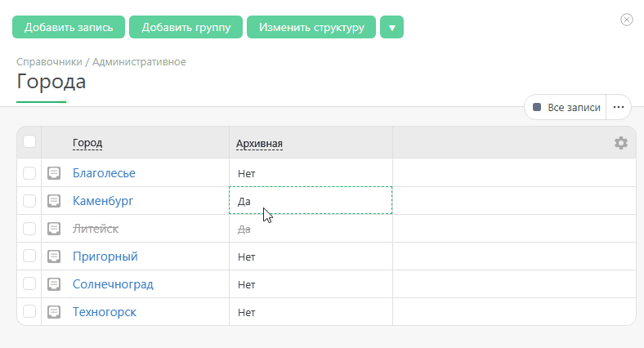Select Архивная cell Нет for Техногорск
644x348 pixels.
(x=311, y=312)
